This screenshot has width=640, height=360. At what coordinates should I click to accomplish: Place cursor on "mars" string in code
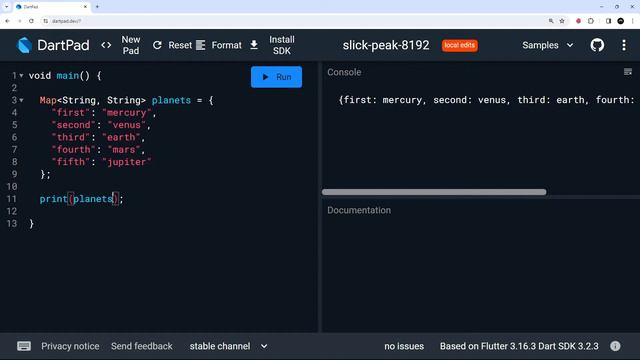(x=124, y=150)
